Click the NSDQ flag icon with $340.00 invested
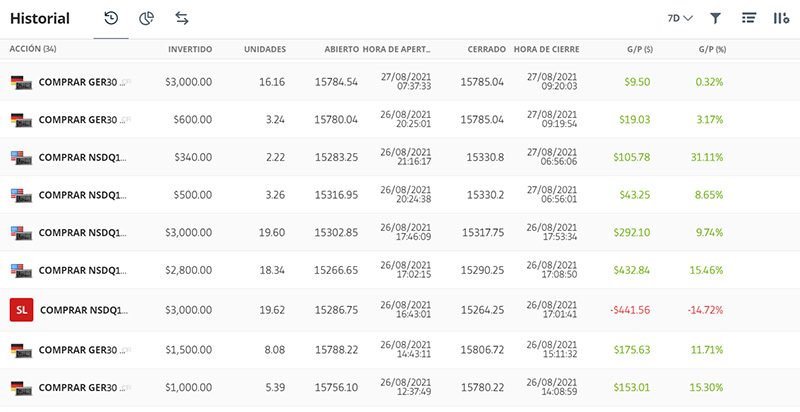 [21, 157]
